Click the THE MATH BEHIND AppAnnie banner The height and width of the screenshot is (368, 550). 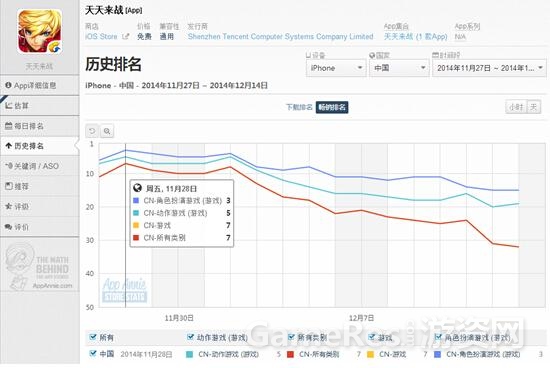tap(39, 267)
